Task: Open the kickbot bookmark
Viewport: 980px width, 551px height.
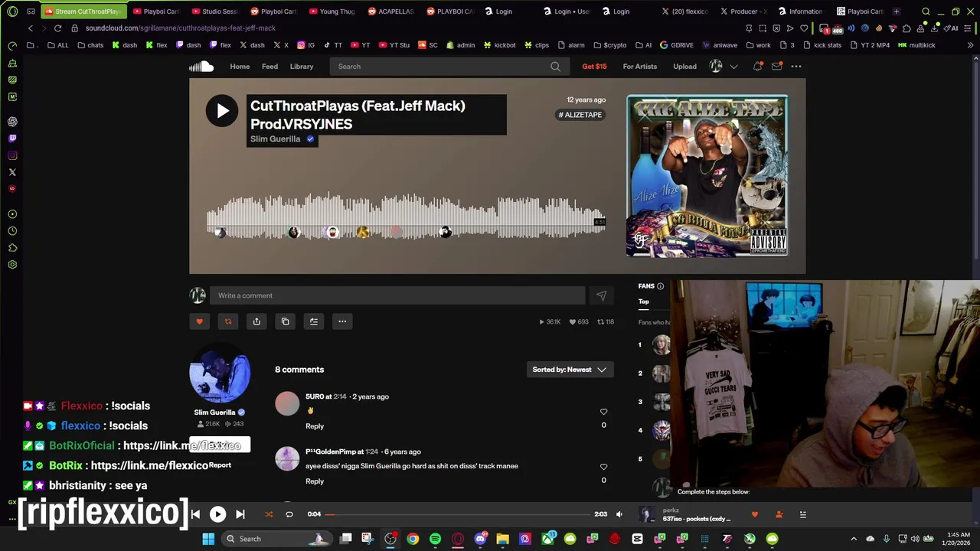Action: [x=499, y=45]
